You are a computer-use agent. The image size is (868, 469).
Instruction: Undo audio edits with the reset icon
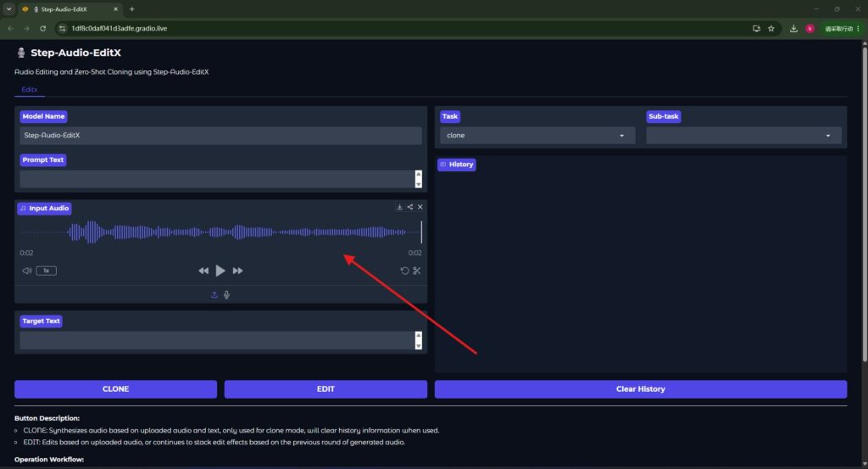tap(404, 271)
